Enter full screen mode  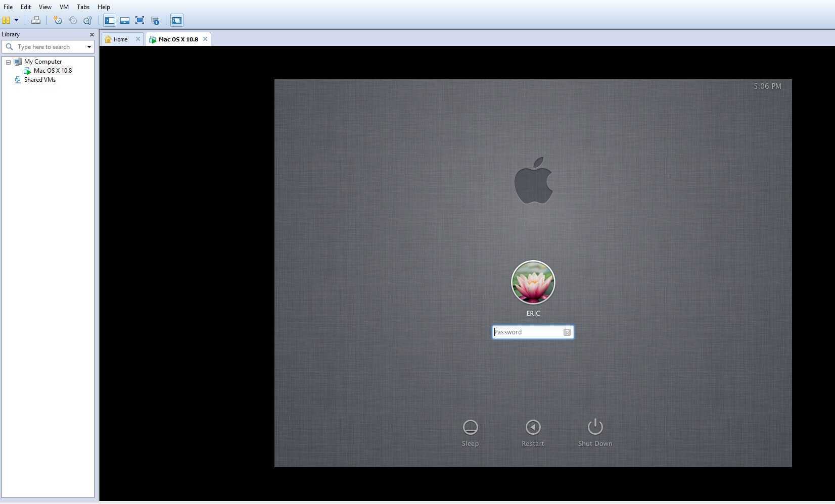coord(140,21)
